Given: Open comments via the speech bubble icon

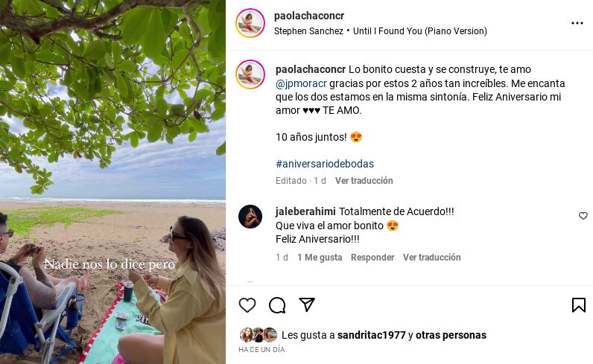Looking at the screenshot, I should coord(277,305).
